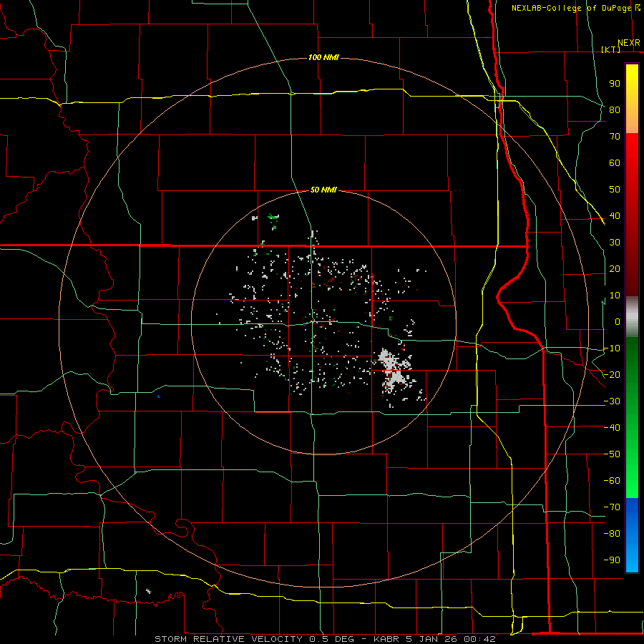Select the 70 scale label
This screenshot has width=644, height=644.
[615, 137]
